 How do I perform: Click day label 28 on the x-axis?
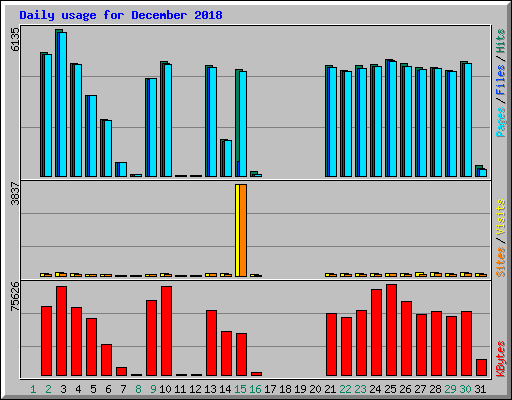(x=435, y=389)
